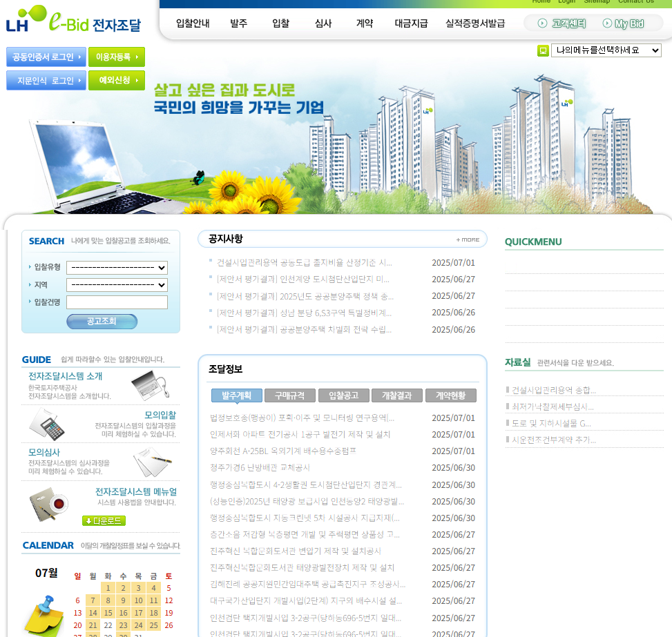Viewport: 672px width, 637px height.
Task: Open the 대금지급 menu
Action: pos(411,23)
